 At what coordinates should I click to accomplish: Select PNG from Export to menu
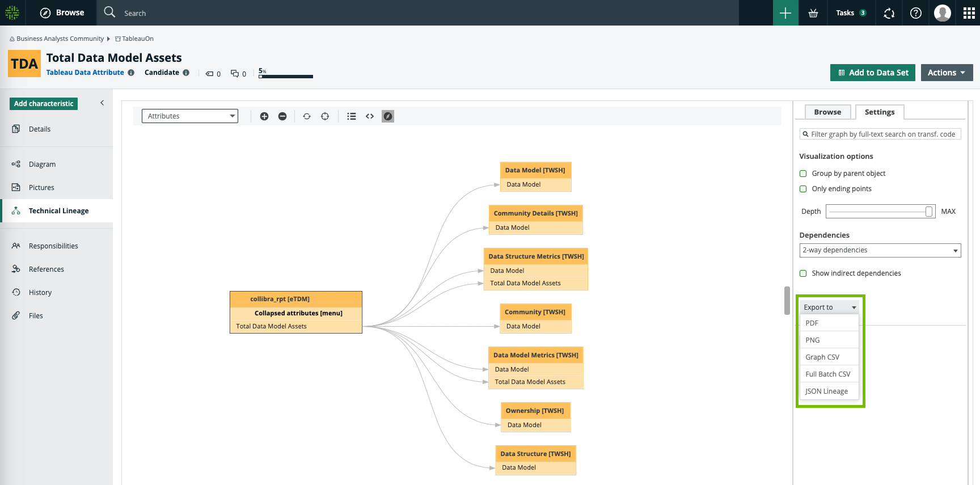click(x=813, y=340)
